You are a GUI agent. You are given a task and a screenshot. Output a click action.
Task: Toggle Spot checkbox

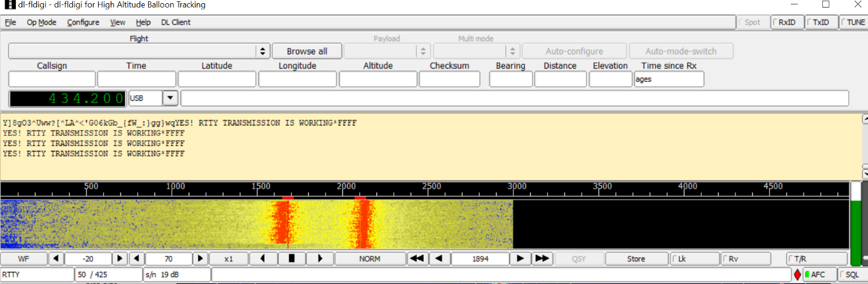pyautogui.click(x=752, y=22)
